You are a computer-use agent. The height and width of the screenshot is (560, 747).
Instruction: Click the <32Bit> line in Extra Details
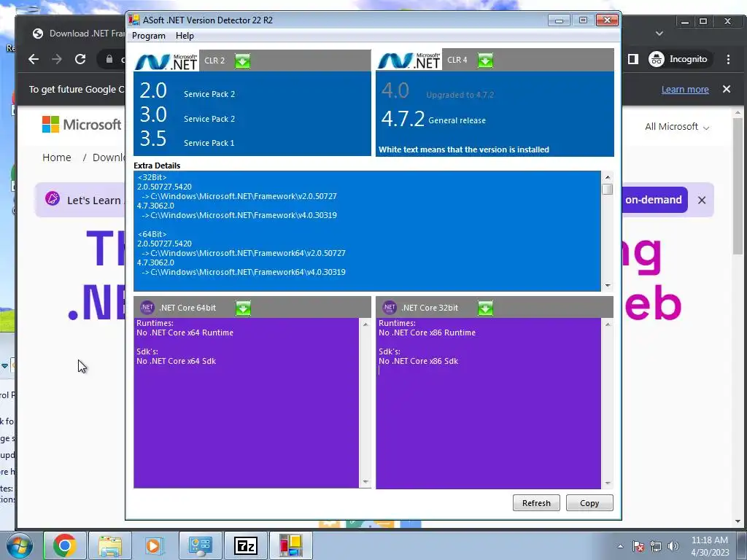pyautogui.click(x=152, y=177)
